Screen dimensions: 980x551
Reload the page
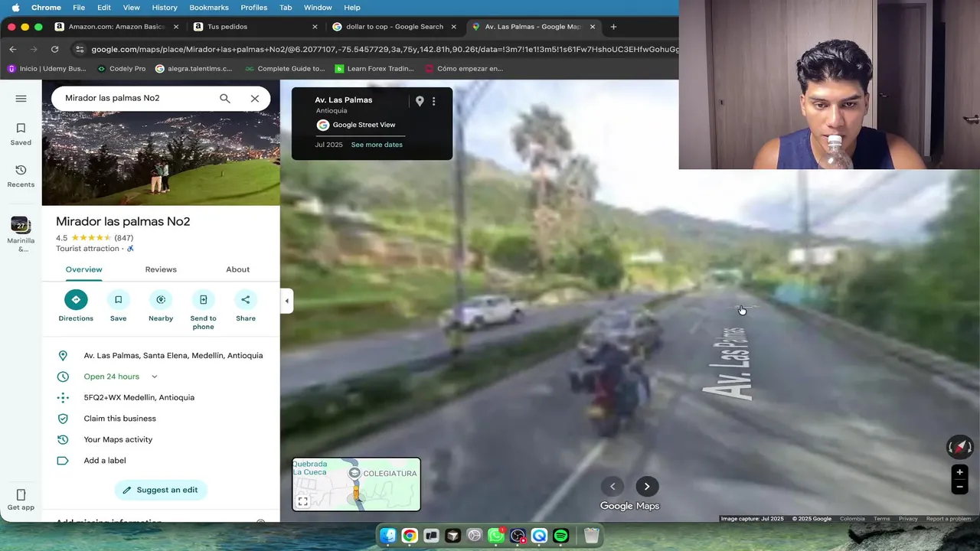tap(54, 49)
